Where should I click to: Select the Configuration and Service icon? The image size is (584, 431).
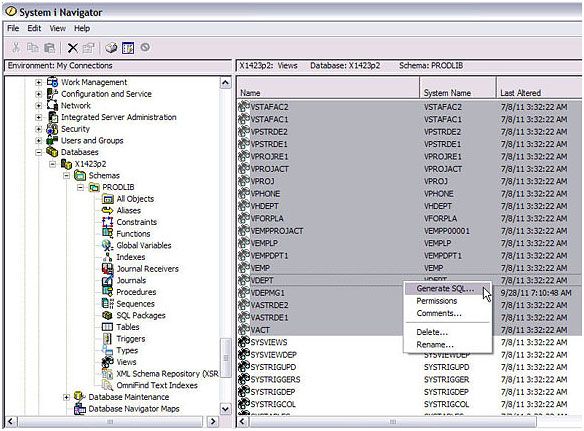pyautogui.click(x=53, y=94)
